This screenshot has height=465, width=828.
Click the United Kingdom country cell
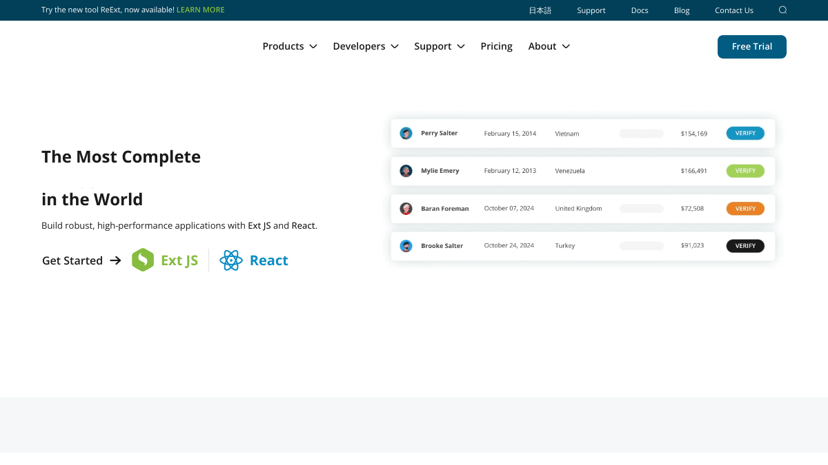(578, 208)
